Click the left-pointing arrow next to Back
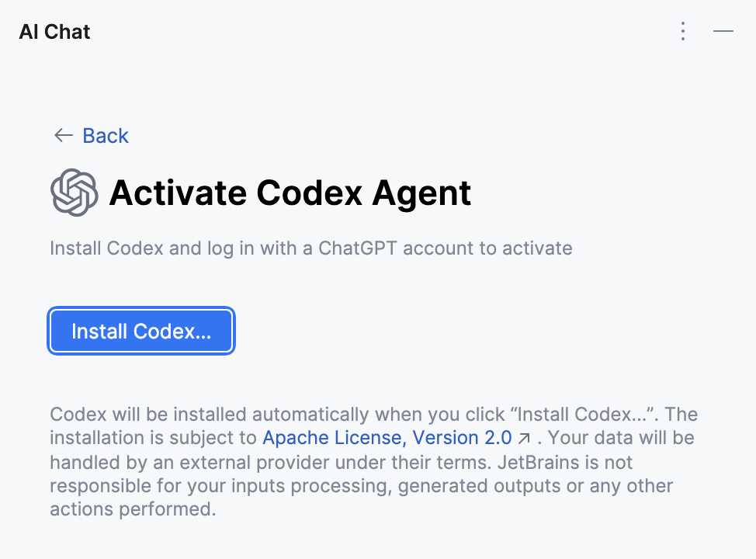Screen dimensions: 756x559 (x=63, y=135)
